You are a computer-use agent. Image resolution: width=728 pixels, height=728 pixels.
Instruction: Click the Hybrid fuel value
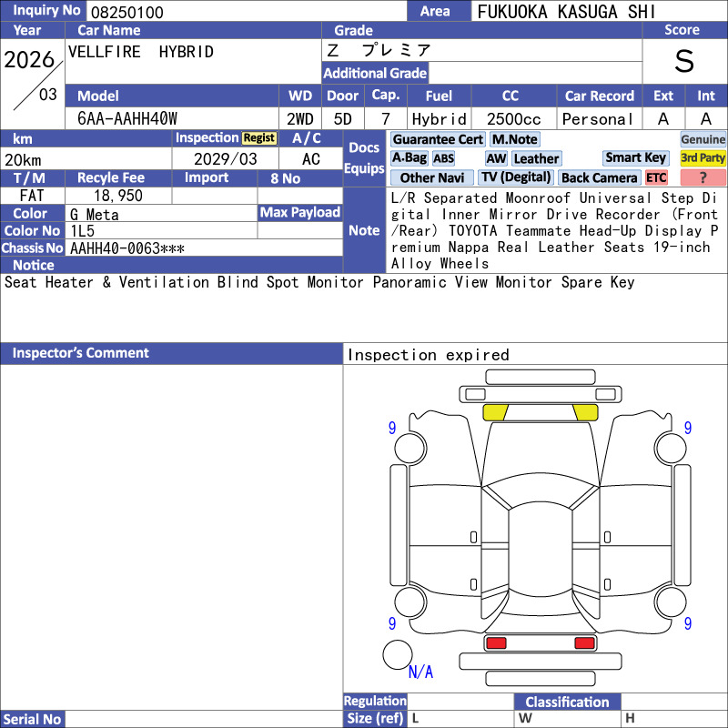[439, 119]
